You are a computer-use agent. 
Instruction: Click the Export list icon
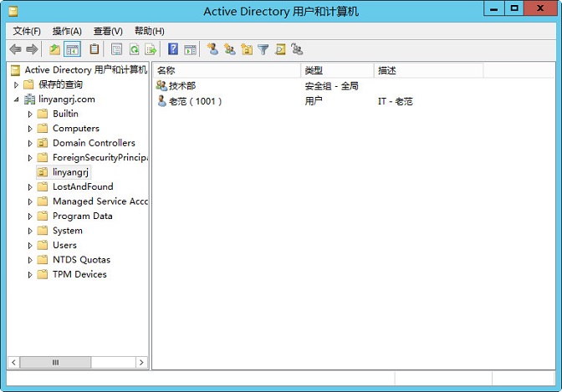point(151,49)
